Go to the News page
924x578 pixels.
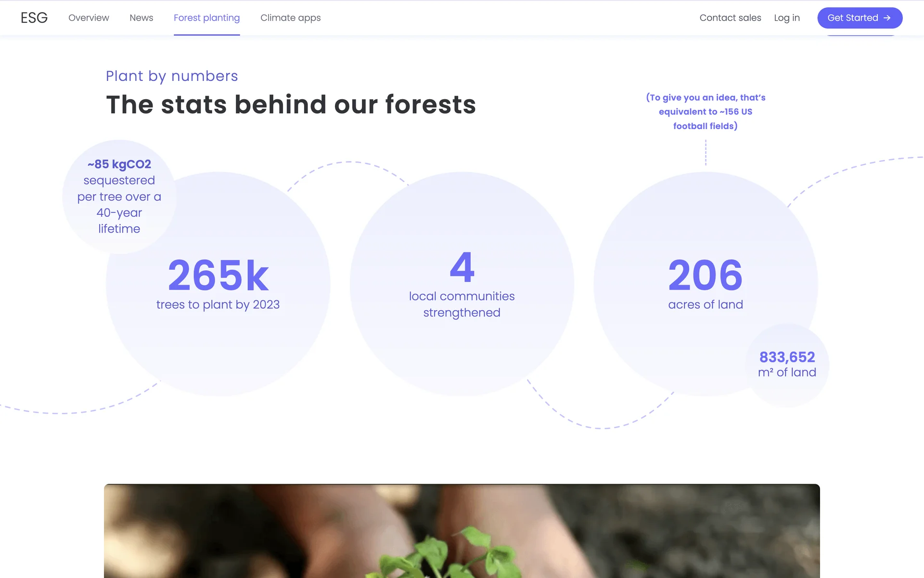[141, 18]
